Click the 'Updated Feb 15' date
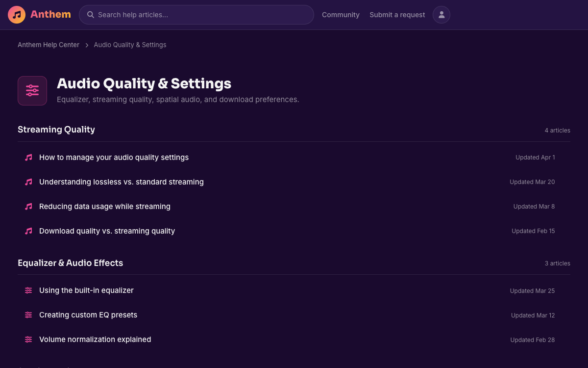Viewport: 588px width, 368px height. point(533,231)
